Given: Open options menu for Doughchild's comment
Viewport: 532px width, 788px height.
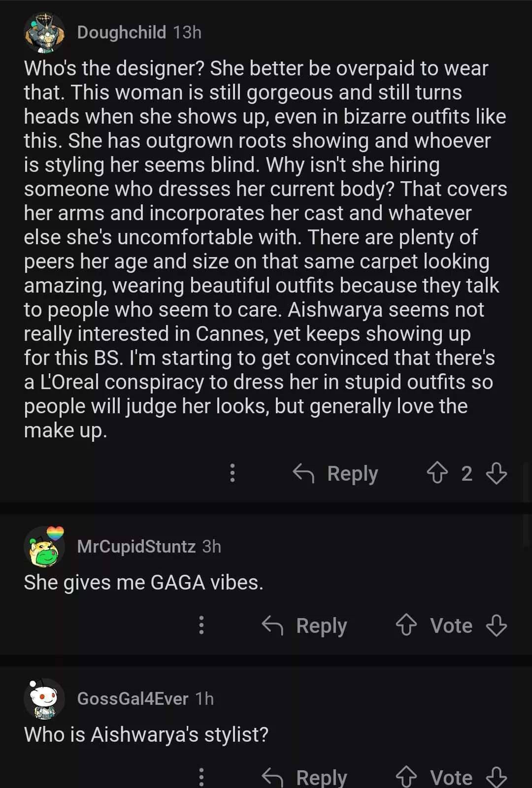Looking at the screenshot, I should click(x=233, y=473).
